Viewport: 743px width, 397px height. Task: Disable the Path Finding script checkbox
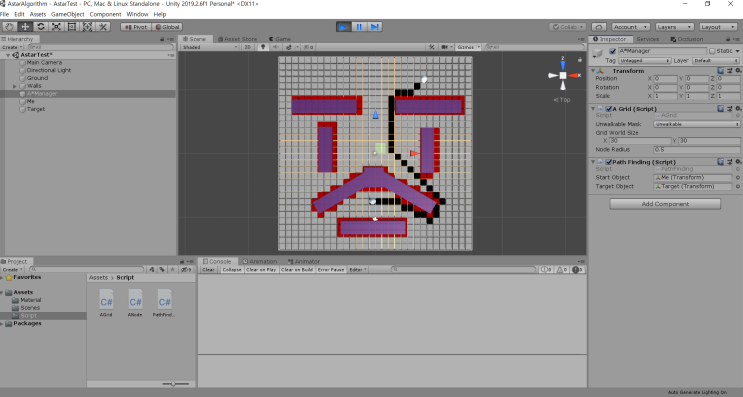coord(609,162)
